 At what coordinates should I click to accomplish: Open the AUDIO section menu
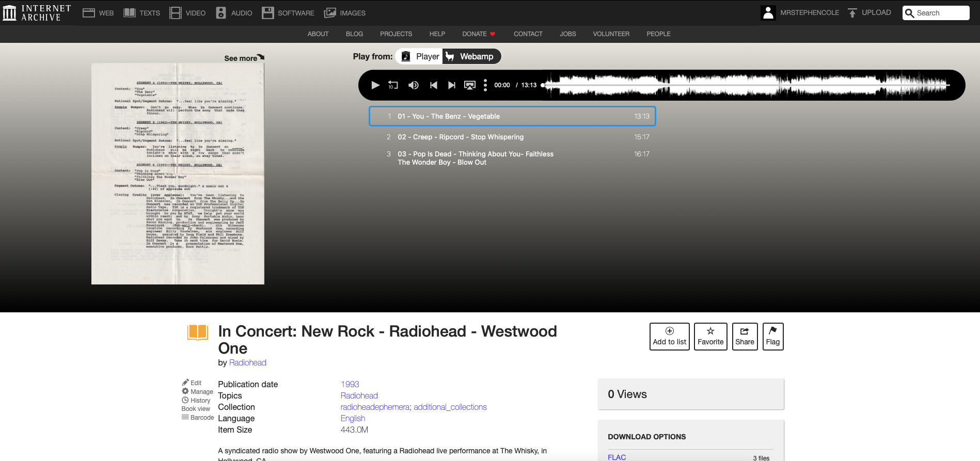click(x=234, y=13)
